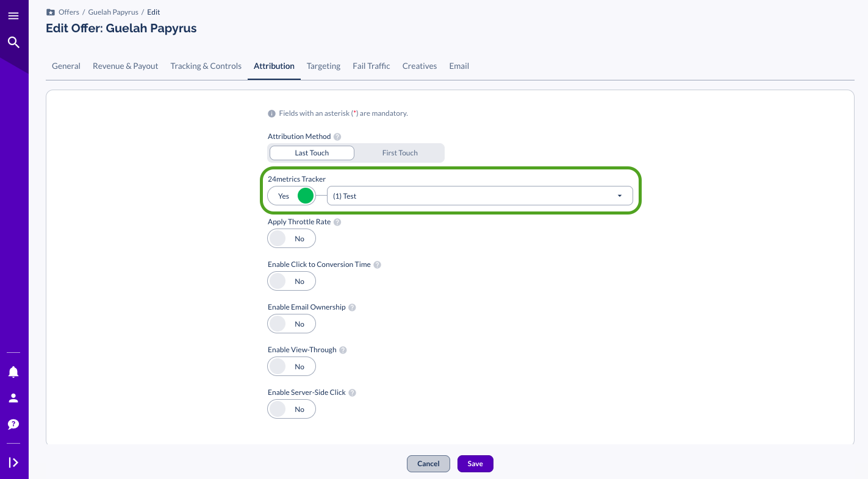Click help icon next to Apply Throttle Rate
This screenshot has width=868, height=479.
pyautogui.click(x=337, y=222)
